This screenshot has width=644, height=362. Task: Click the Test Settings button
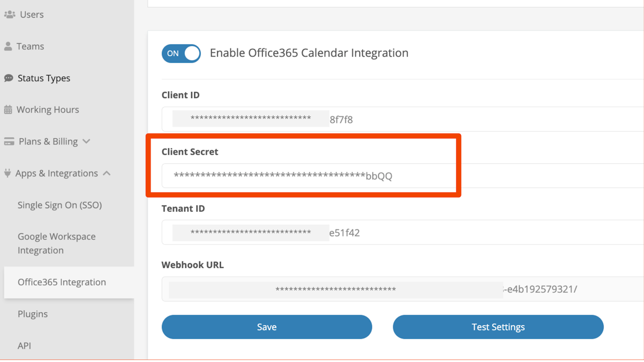pos(498,327)
